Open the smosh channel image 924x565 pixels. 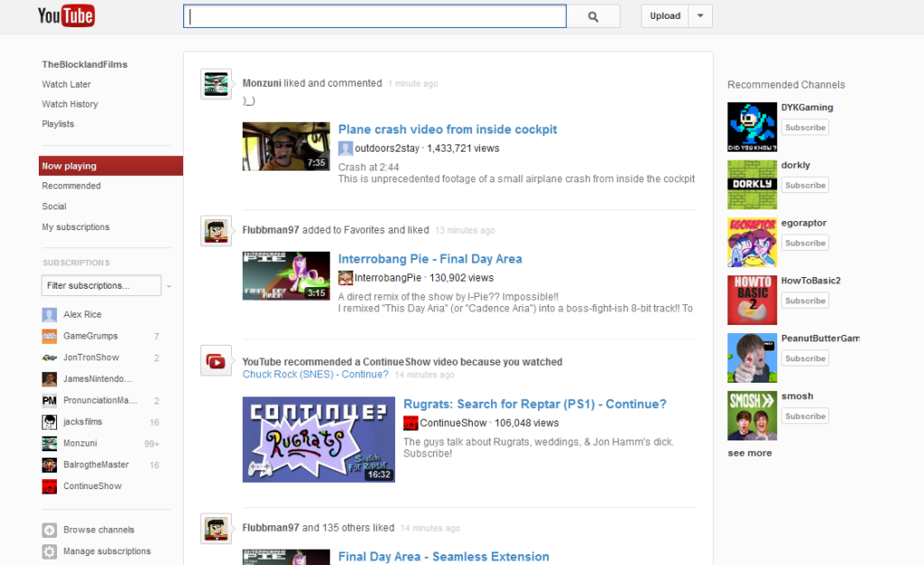(752, 415)
